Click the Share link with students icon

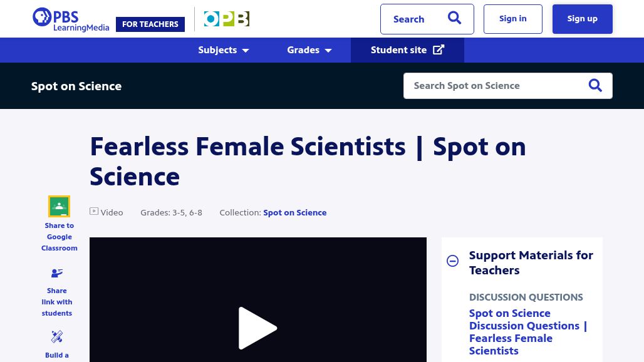click(x=56, y=274)
